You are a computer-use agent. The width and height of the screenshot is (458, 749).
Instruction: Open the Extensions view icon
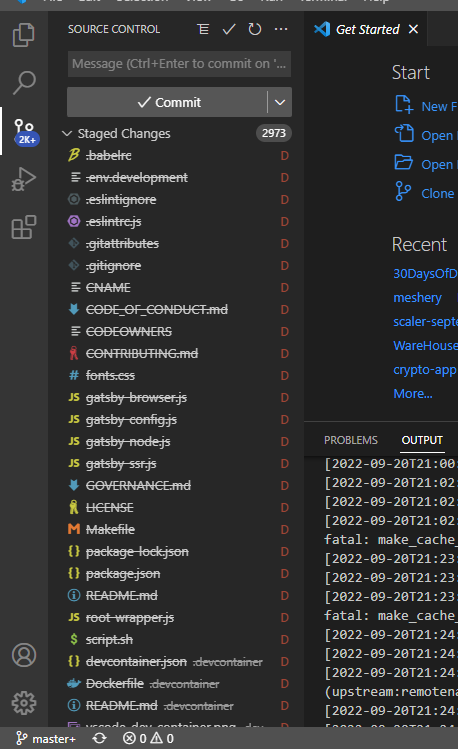tap(24, 227)
